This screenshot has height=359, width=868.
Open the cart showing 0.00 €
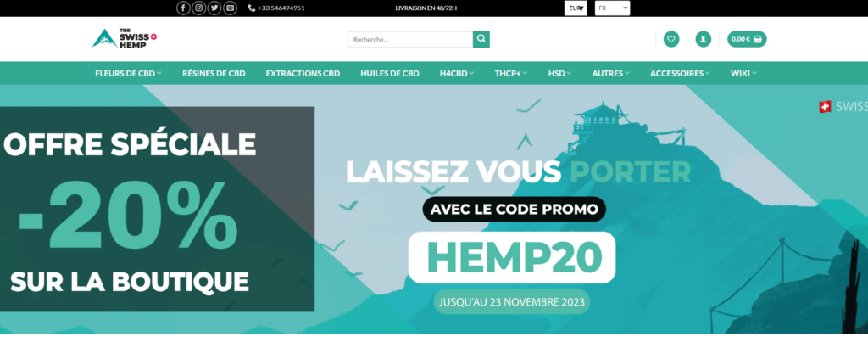(747, 39)
